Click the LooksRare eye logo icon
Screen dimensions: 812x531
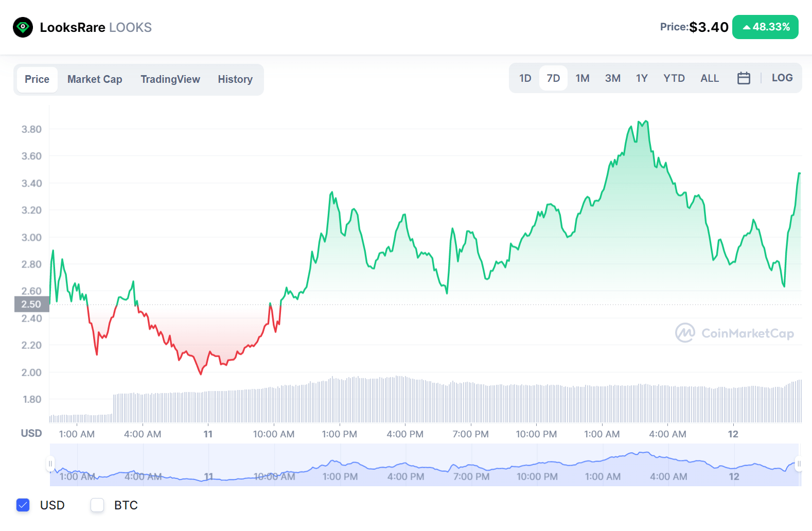pyautogui.click(x=23, y=27)
